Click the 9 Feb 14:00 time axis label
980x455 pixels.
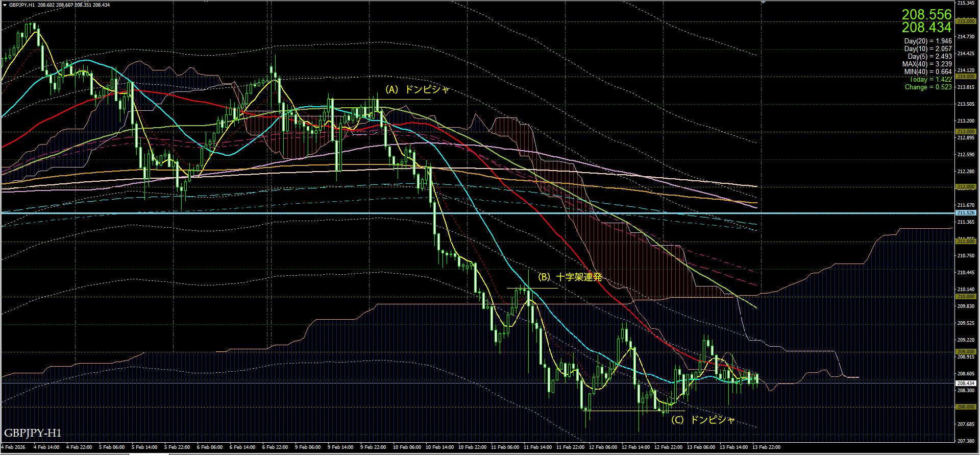click(x=340, y=447)
